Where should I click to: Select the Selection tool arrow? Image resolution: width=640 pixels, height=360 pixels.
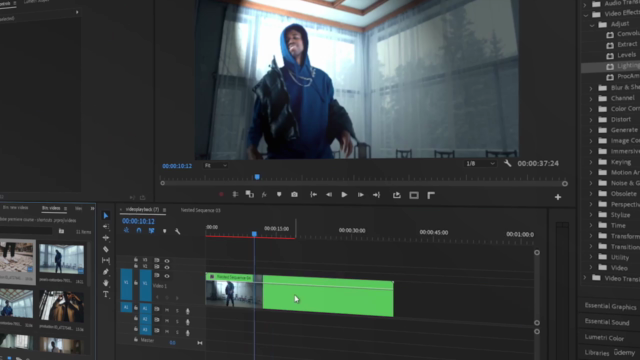pos(106,216)
